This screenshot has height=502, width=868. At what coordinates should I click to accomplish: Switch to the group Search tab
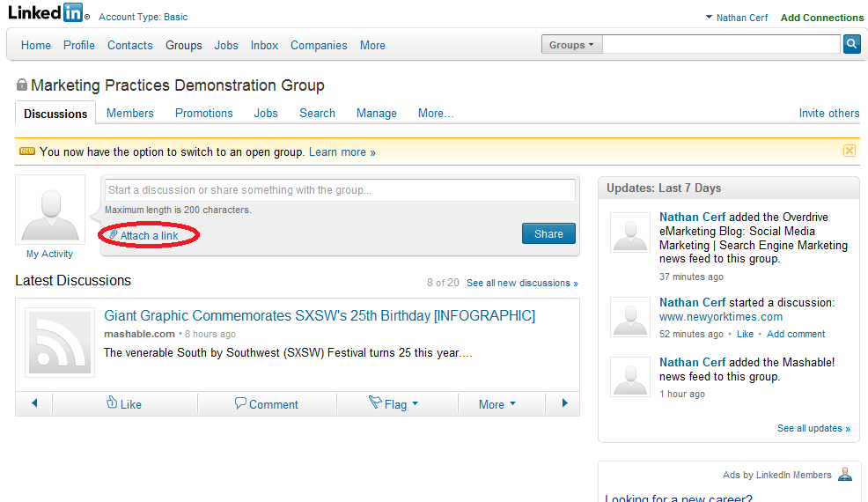[317, 113]
